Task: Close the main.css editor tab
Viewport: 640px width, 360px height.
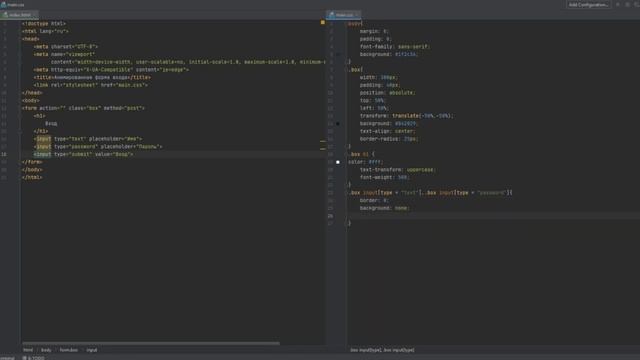Action: [x=357, y=15]
